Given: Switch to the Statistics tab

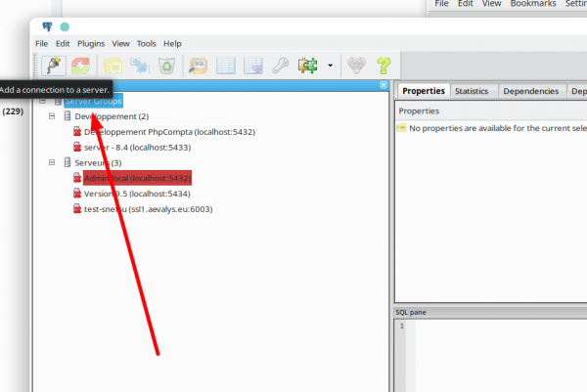Looking at the screenshot, I should [x=472, y=91].
